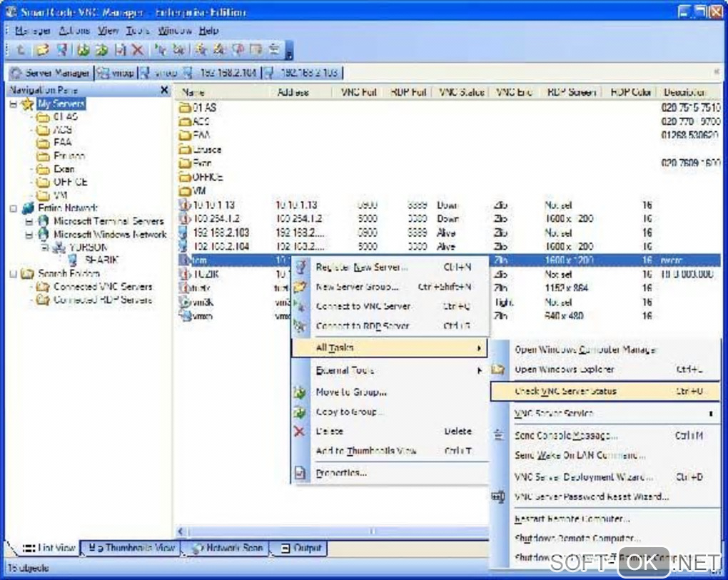Open the Manager menu
This screenshot has height=580, width=728.
[x=32, y=31]
